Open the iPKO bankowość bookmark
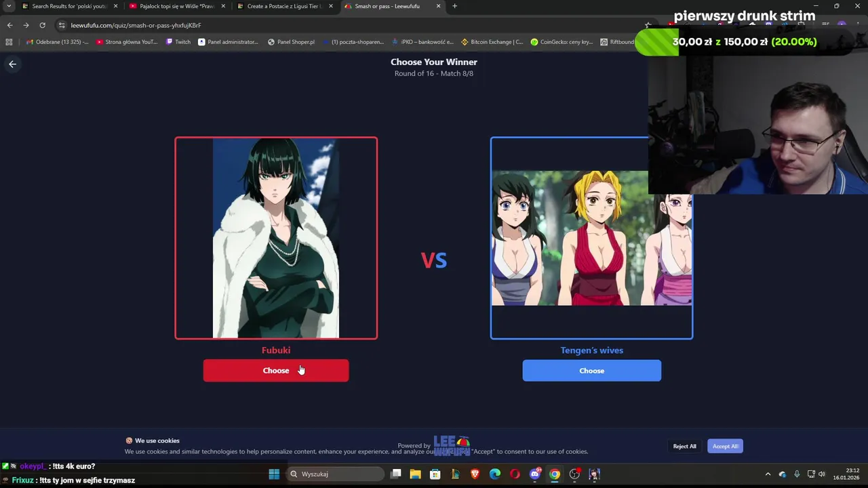Screen dimensions: 868x488 (423, 42)
